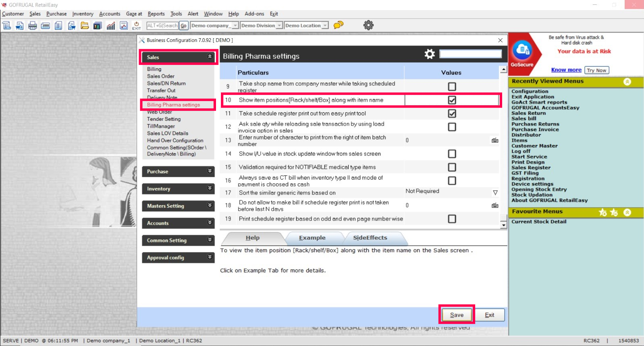Switch to the SideEffects tab
644x346 pixels.
point(370,238)
